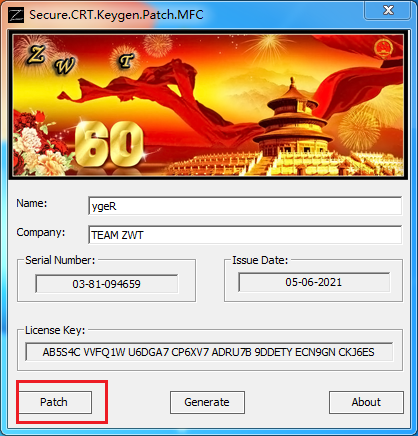Image resolution: width=418 pixels, height=436 pixels.
Task: Click the Name label
Action: pyautogui.click(x=32, y=203)
